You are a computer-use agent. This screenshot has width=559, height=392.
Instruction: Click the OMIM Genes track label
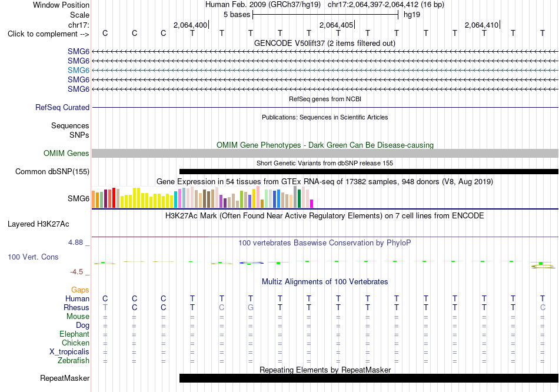(x=66, y=154)
